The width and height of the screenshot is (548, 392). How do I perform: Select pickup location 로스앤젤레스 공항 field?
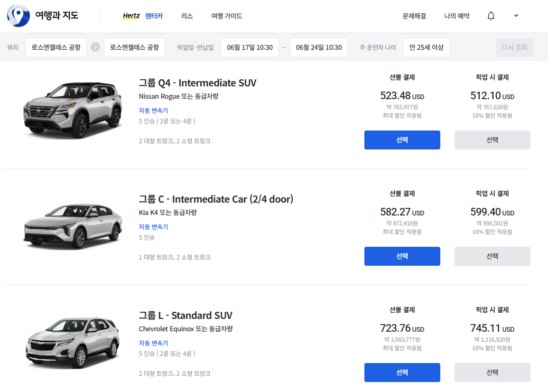tap(56, 47)
